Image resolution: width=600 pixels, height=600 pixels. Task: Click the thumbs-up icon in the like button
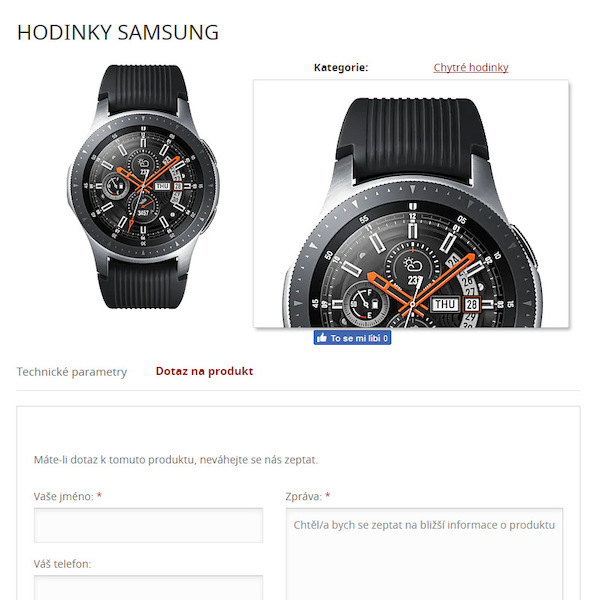[x=322, y=338]
